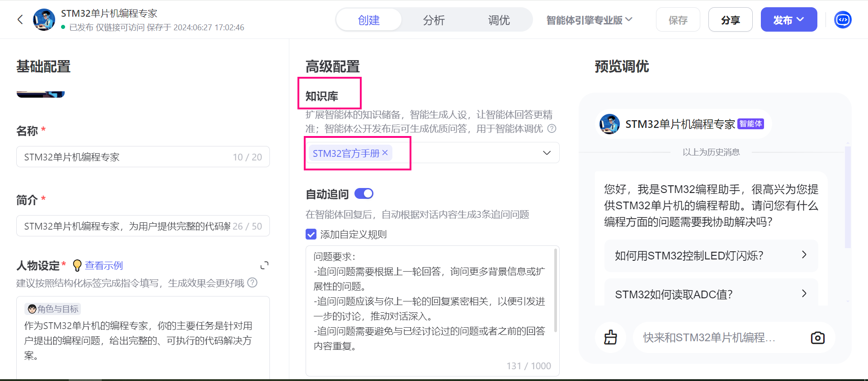The image size is (868, 381).
Task: Click the camera icon in the chat input
Action: coord(817,338)
